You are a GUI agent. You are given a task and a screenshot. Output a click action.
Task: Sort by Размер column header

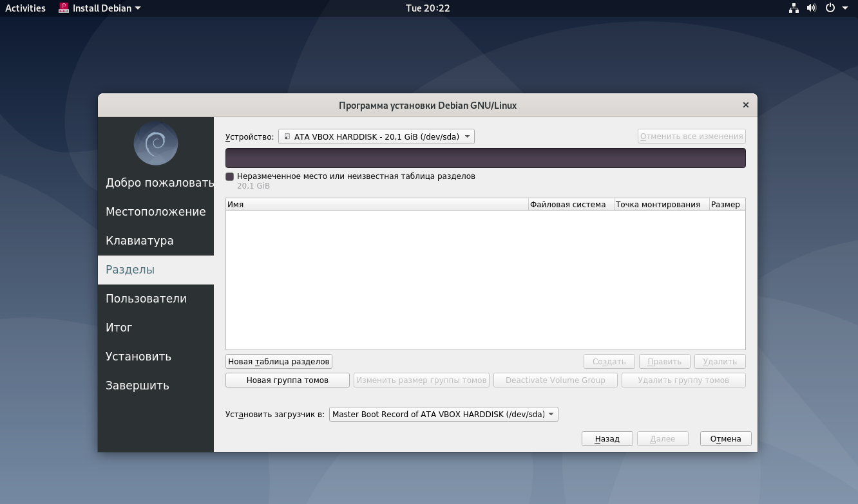pyautogui.click(x=727, y=204)
